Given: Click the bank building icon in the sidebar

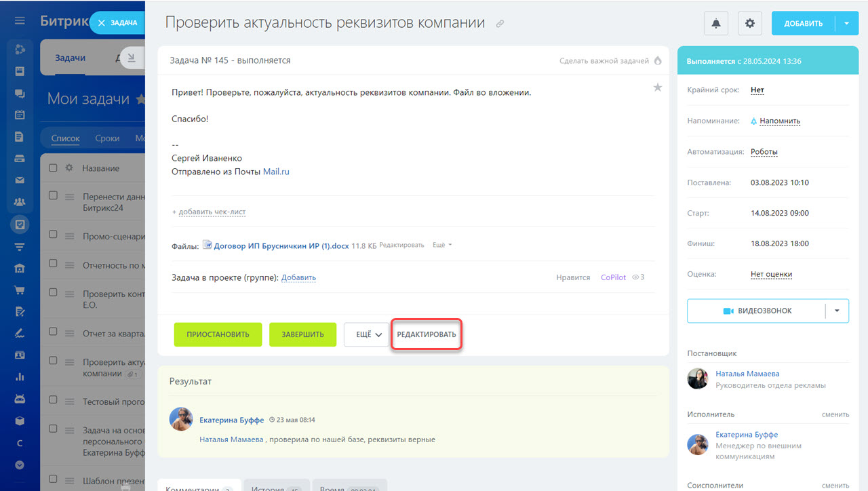Looking at the screenshot, I should pos(20,268).
